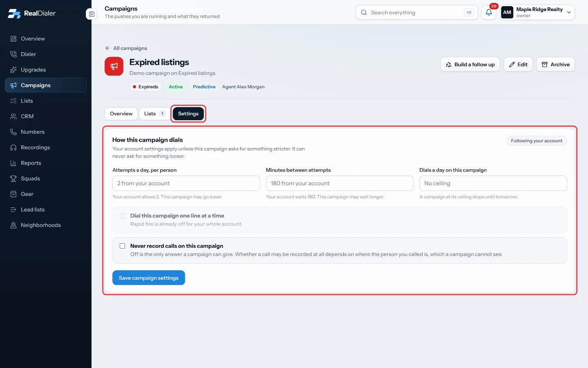588x368 pixels.
Task: Select Campaigns in the sidebar
Action: click(x=46, y=85)
